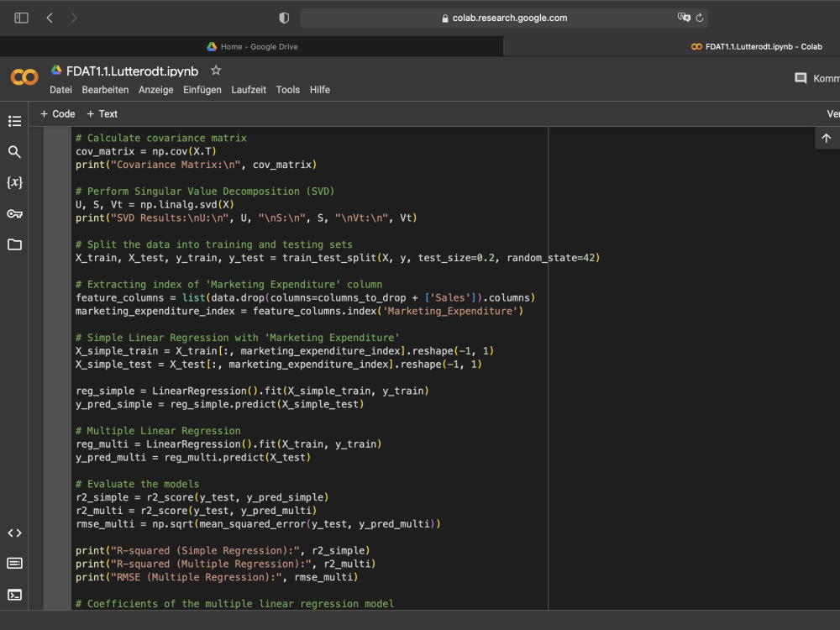Toggle the Safari sidebar icon
Screen dimensions: 840x630
point(22,18)
